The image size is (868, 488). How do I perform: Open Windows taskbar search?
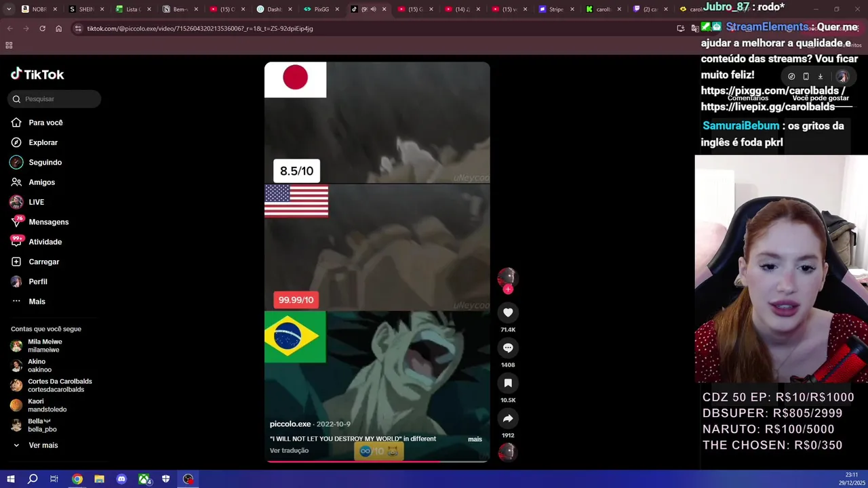(33, 479)
